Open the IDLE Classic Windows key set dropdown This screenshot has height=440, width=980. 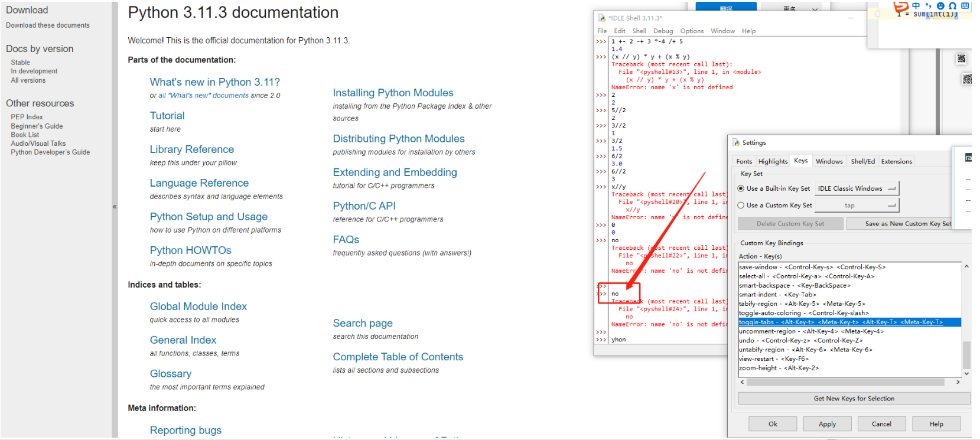[x=857, y=188]
